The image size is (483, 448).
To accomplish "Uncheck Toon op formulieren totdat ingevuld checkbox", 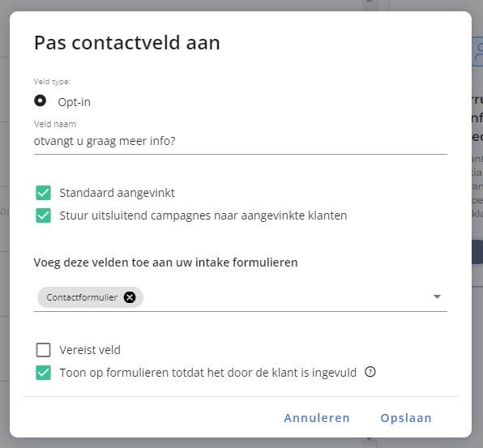I will point(43,373).
